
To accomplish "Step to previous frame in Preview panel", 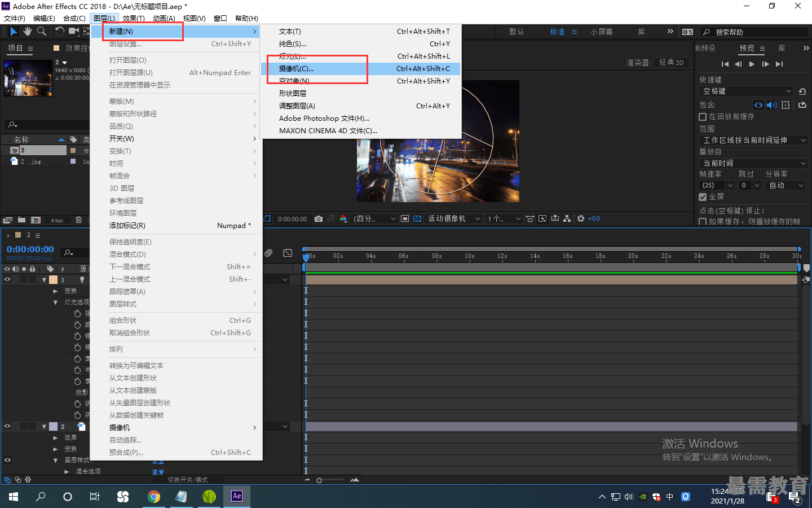I will click(x=738, y=64).
